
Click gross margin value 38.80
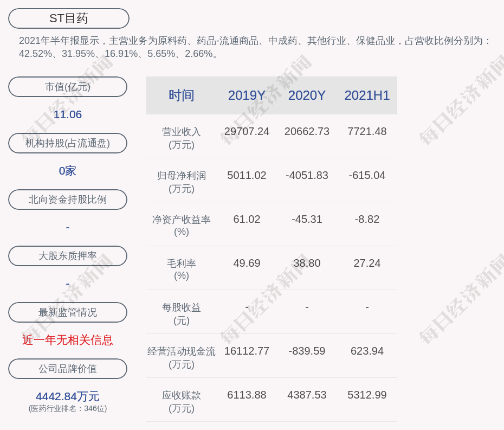coord(307,263)
